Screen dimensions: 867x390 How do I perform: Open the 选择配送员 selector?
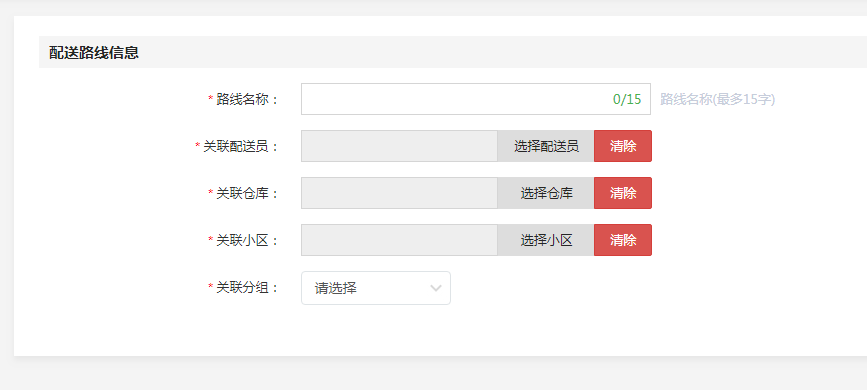point(546,146)
